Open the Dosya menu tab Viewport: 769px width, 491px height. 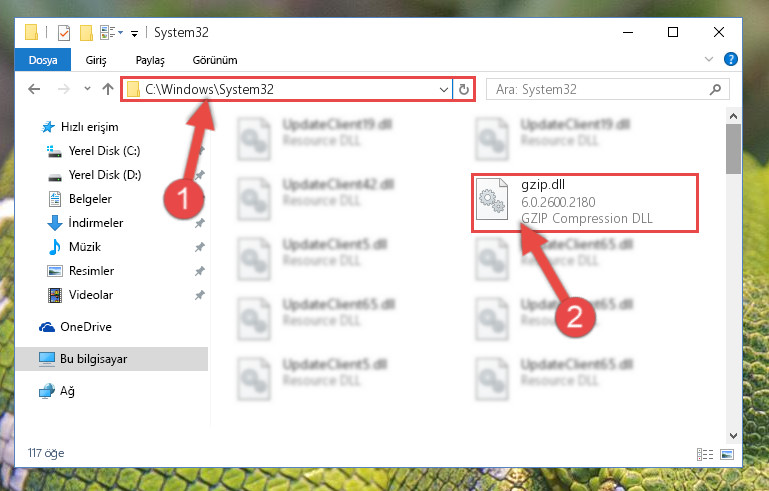tap(43, 60)
